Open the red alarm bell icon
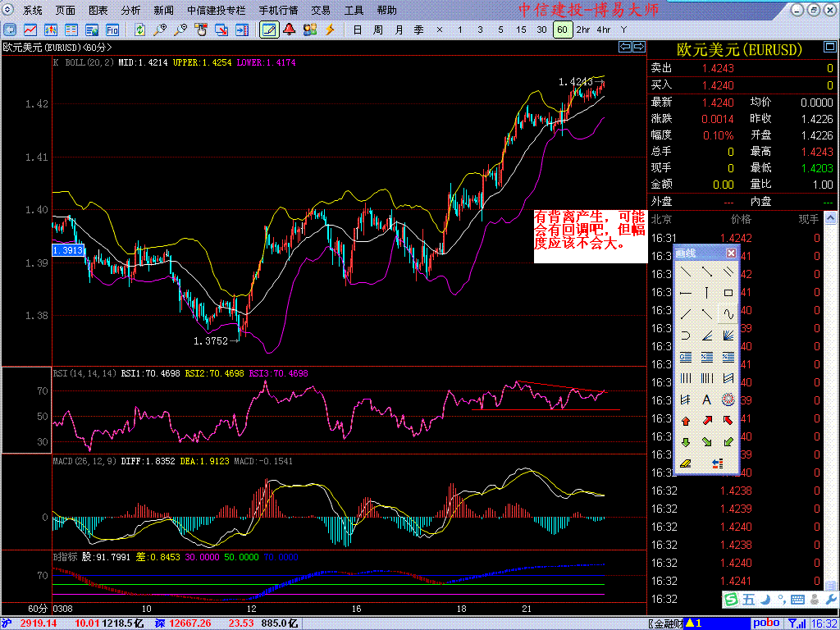Screen dimensions: 840x630 [290, 30]
